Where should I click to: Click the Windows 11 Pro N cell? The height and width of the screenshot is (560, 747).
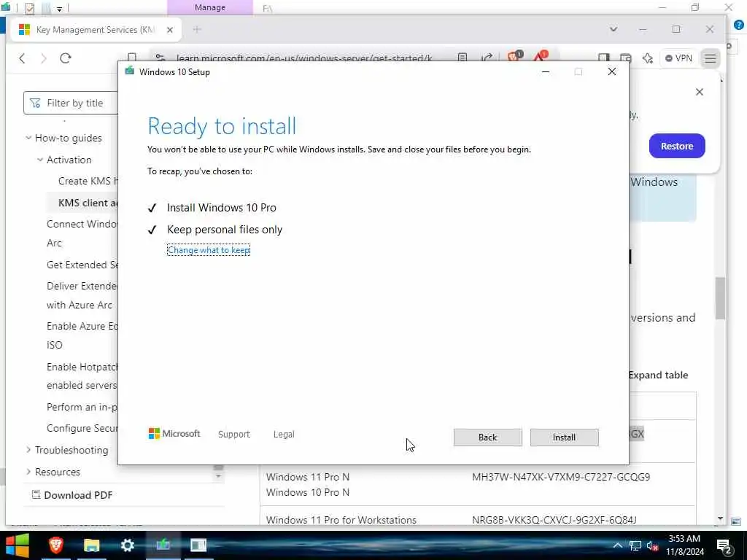308,477
